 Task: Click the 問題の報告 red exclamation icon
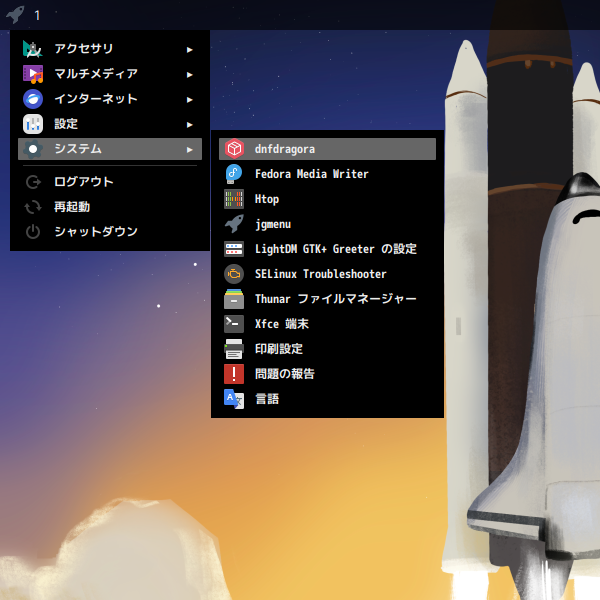tap(234, 374)
